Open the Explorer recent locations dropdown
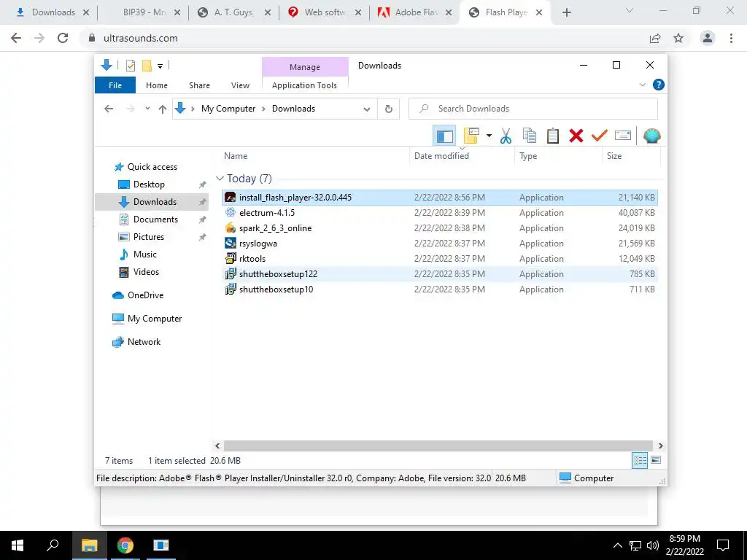 pyautogui.click(x=147, y=109)
